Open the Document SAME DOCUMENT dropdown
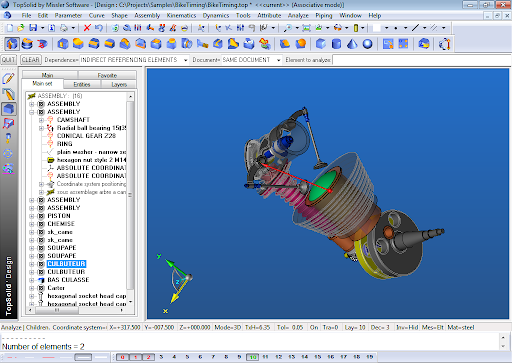Screen dimensions: 512x363 (278, 60)
